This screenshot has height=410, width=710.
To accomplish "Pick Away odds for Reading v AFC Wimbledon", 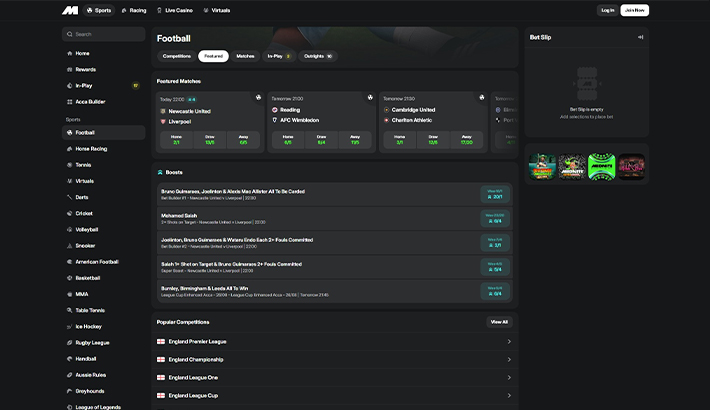I will [x=355, y=140].
